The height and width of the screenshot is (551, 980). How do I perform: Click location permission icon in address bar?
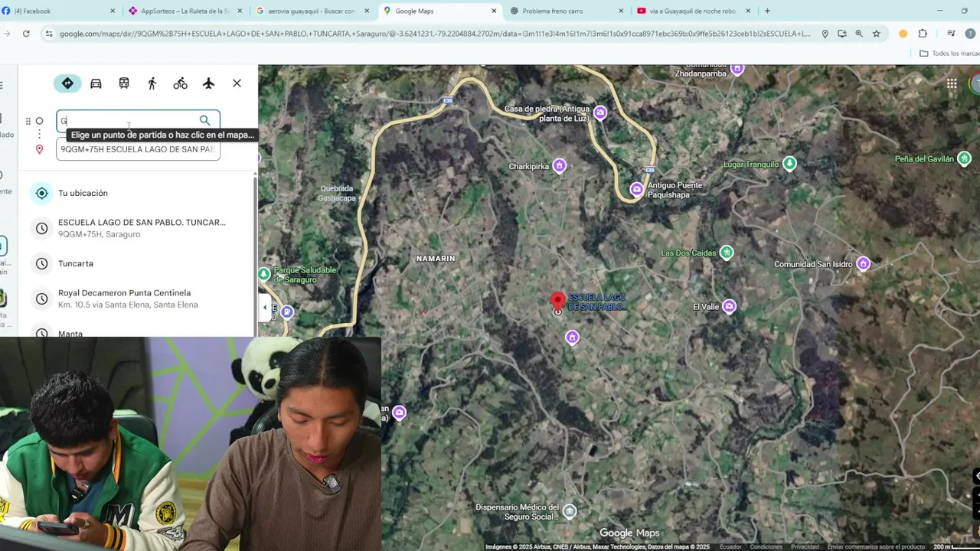(825, 34)
